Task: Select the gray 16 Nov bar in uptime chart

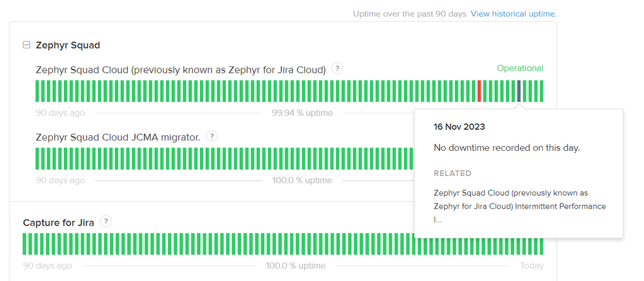Action: (x=519, y=91)
